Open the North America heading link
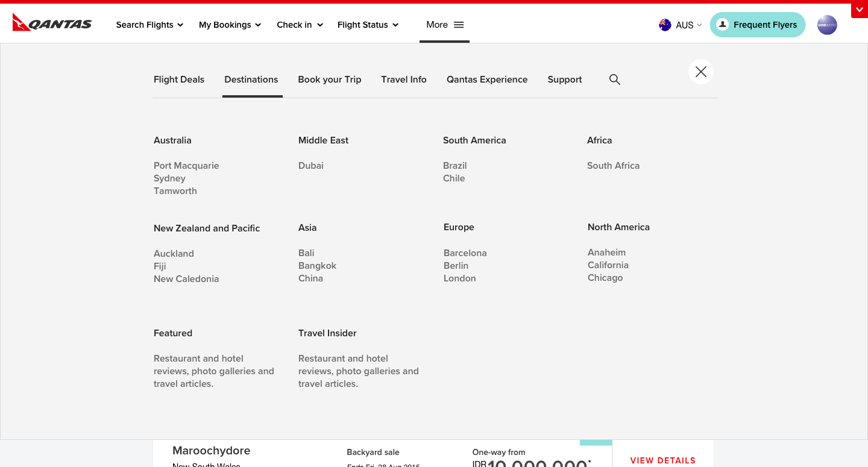Image resolution: width=868 pixels, height=467 pixels. click(618, 227)
